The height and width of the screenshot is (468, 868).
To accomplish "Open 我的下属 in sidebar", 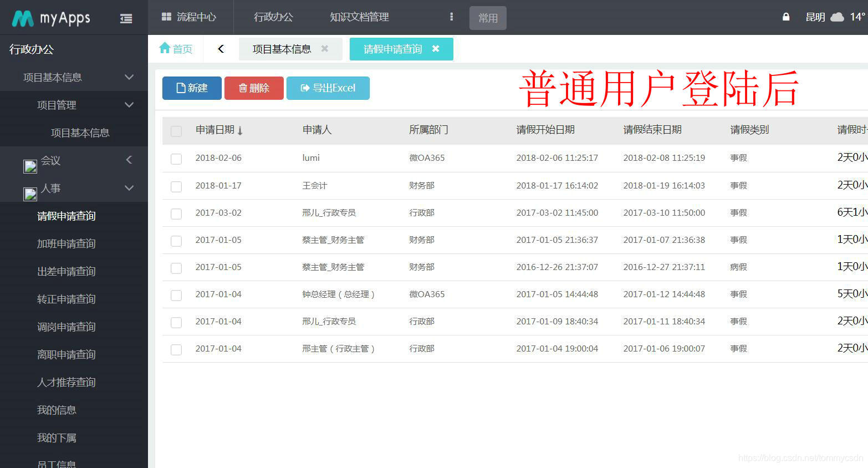I will tap(57, 438).
